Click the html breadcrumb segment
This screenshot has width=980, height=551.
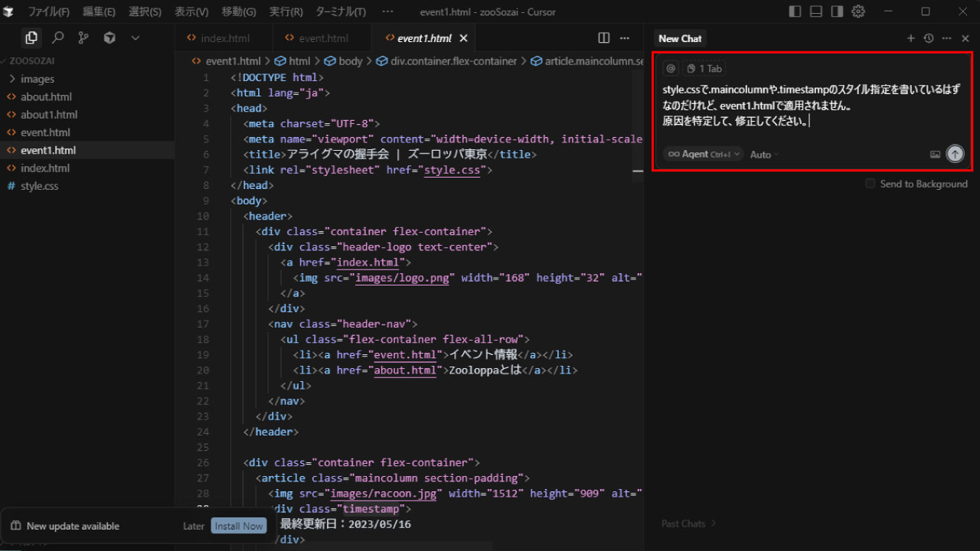[292, 61]
